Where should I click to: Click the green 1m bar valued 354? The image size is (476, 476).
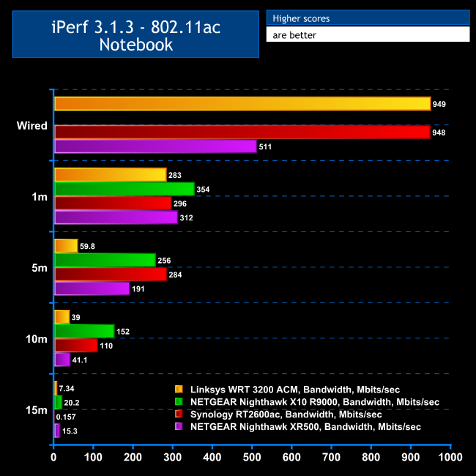pyautogui.click(x=124, y=189)
